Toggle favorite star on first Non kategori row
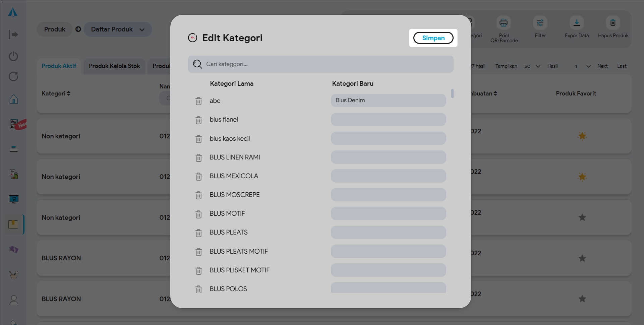The height and width of the screenshot is (325, 644). [582, 136]
